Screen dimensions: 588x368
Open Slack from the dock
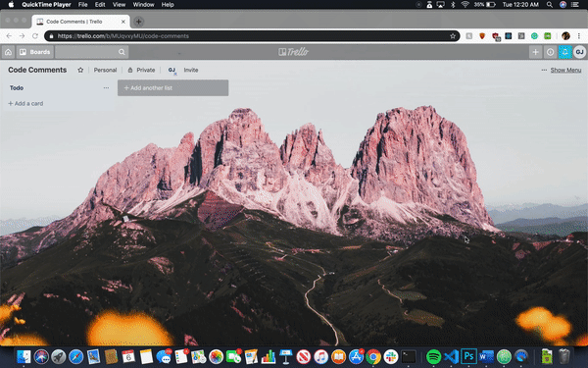[x=391, y=357]
